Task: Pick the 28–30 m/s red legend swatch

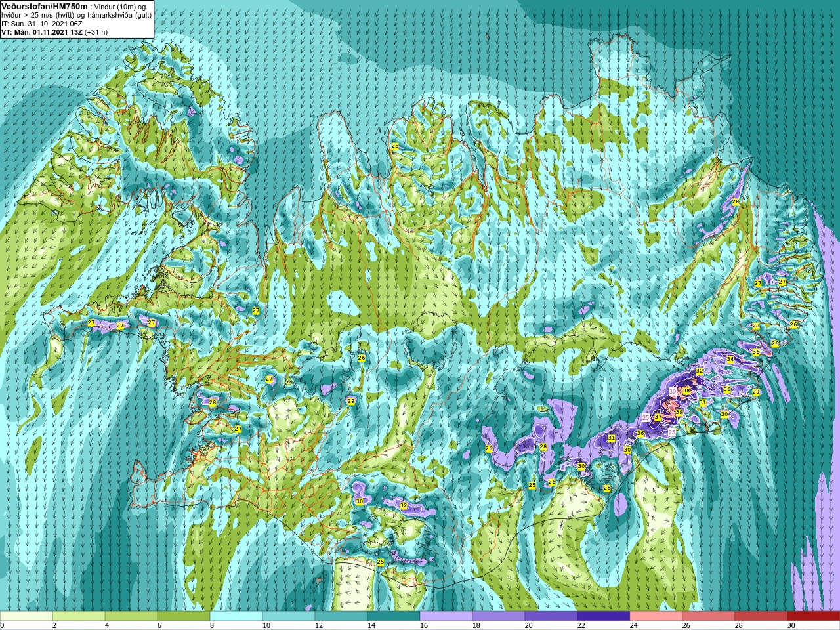Action: point(761,616)
